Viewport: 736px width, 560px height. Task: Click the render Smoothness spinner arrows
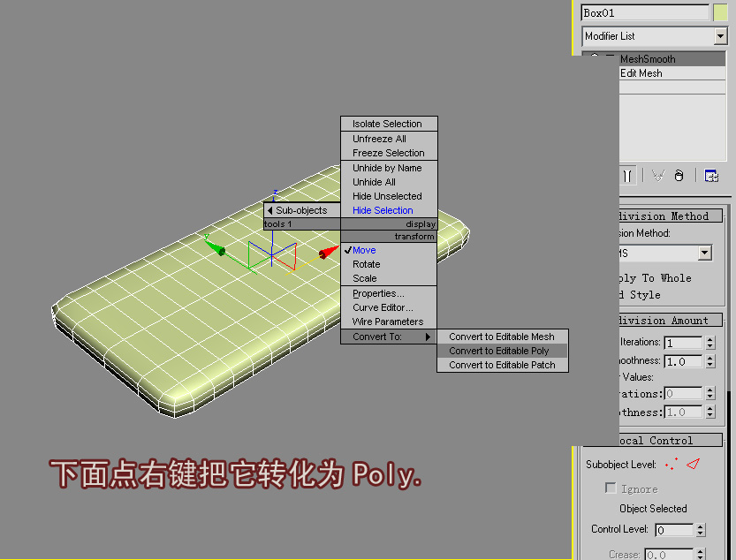pos(710,412)
